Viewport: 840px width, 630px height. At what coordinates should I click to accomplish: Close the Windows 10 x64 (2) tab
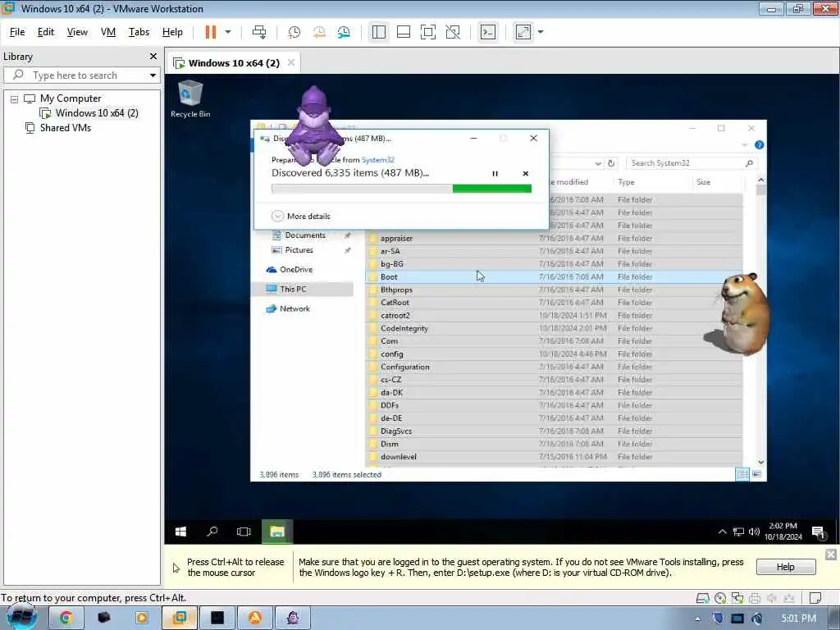[291, 62]
